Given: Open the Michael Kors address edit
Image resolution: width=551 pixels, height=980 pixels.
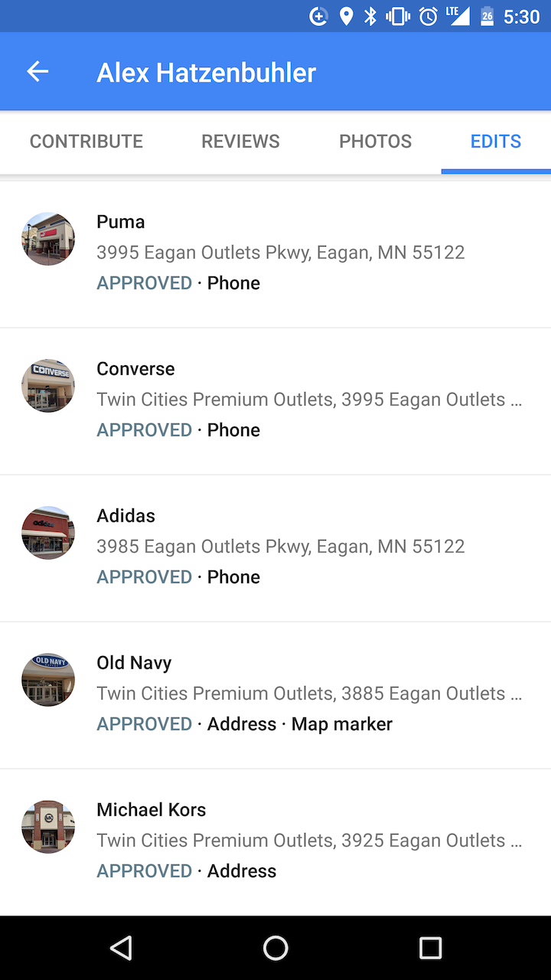Looking at the screenshot, I should [275, 842].
